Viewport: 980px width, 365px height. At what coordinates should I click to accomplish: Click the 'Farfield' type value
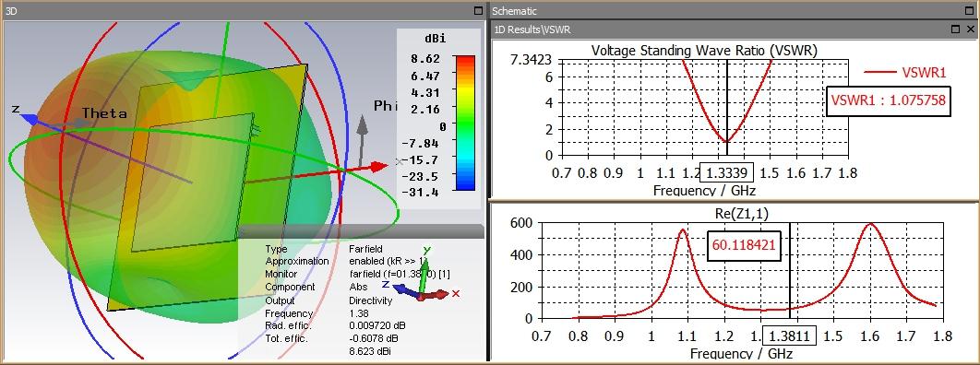(x=365, y=249)
